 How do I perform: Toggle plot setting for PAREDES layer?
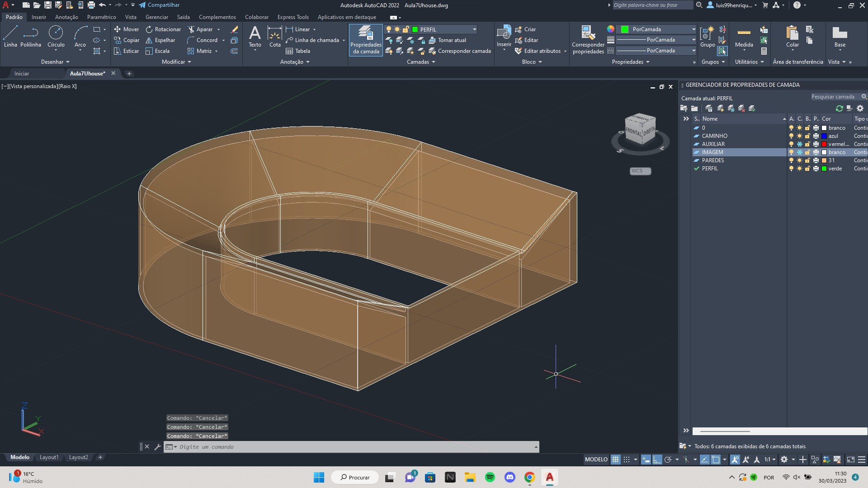click(816, 160)
